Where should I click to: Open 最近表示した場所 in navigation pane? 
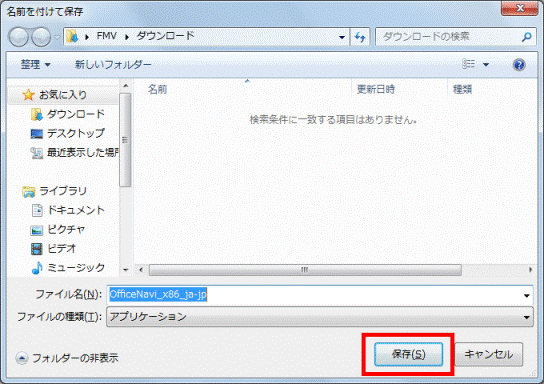tap(83, 153)
